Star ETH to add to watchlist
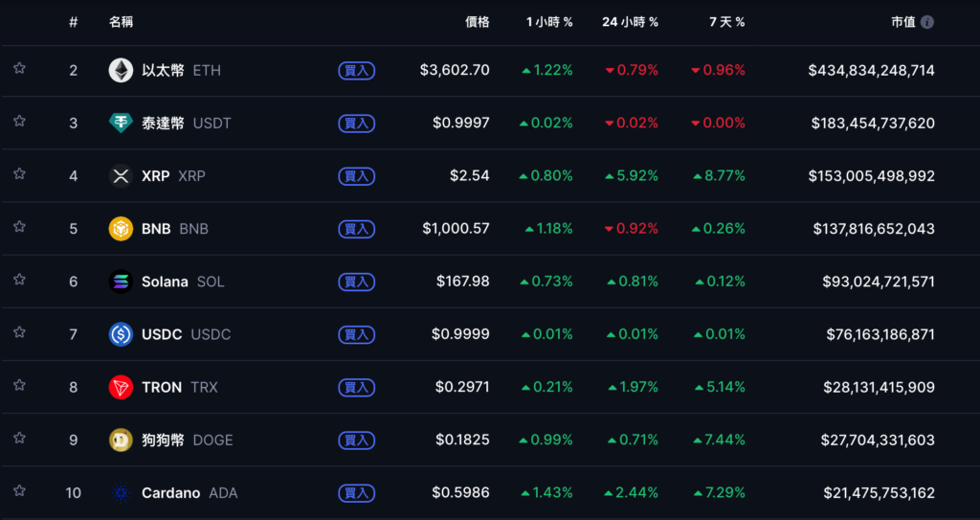This screenshot has width=980, height=520. pos(19,69)
